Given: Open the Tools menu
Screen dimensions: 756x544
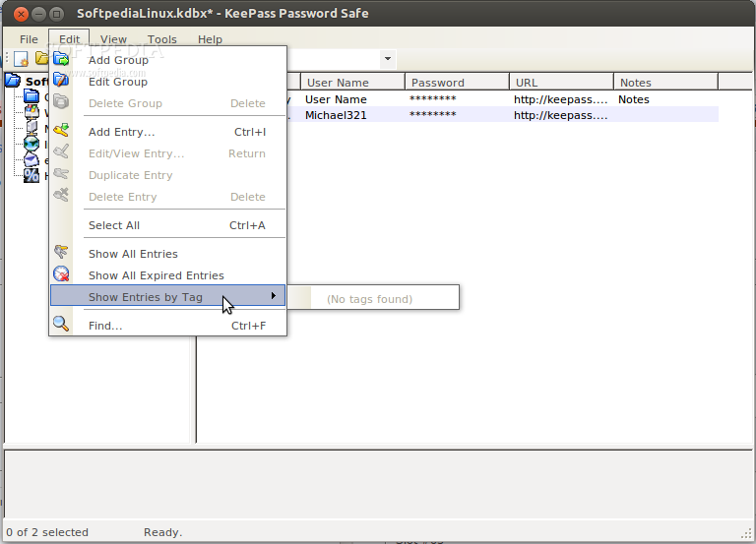Looking at the screenshot, I should click(162, 39).
